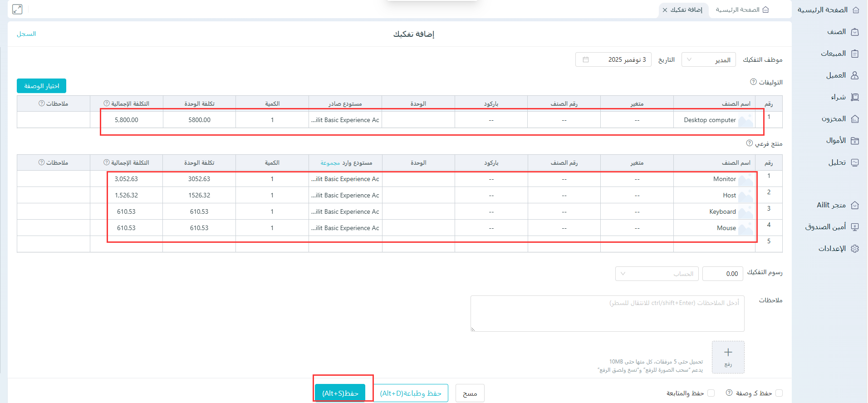Open المبيعات in the sidebar menu
Viewport: 868px width, 403px height.
click(x=834, y=54)
